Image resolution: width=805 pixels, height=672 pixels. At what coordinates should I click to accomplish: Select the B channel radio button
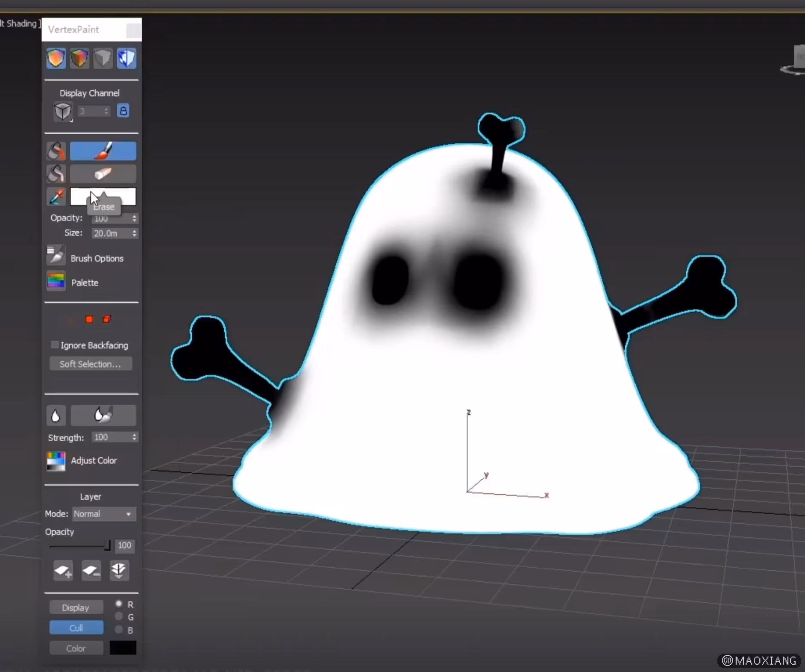click(119, 630)
